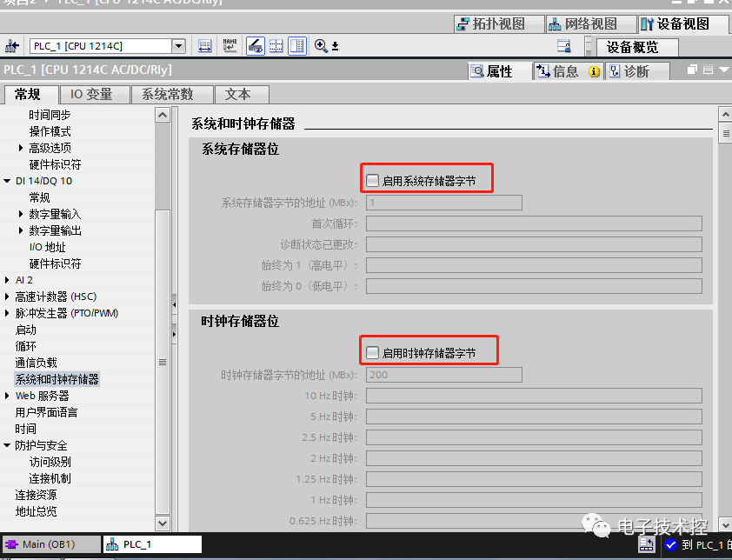
Task: Click the inspector horizontal-lines layout icon
Action: tap(709, 70)
